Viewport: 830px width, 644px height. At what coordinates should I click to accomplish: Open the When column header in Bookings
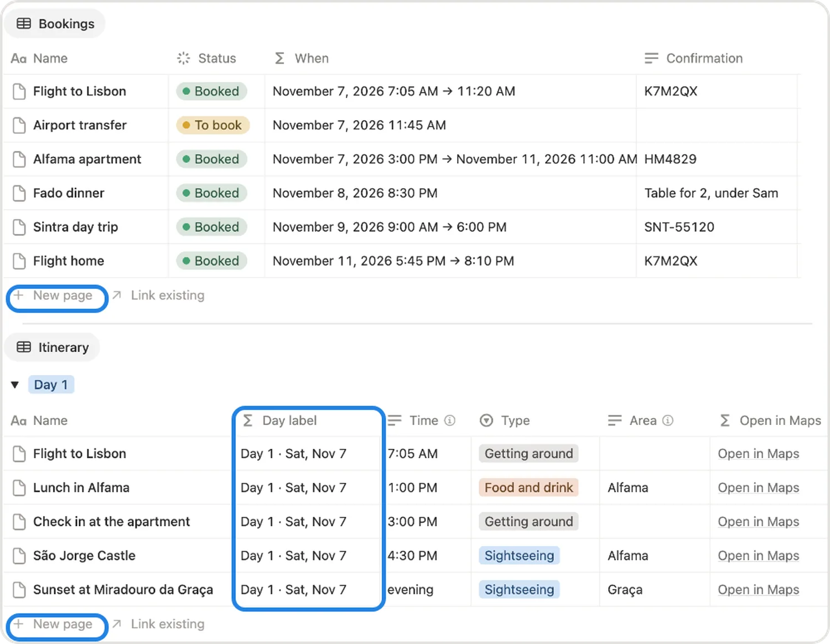click(x=302, y=58)
